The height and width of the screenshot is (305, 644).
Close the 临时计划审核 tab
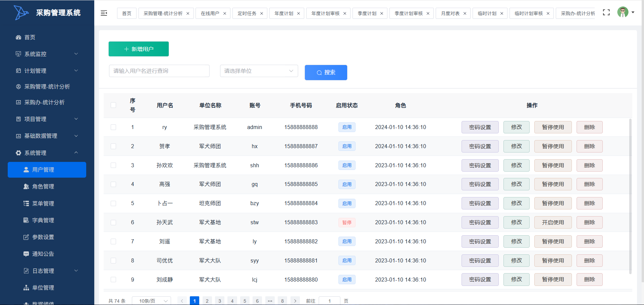coord(548,13)
